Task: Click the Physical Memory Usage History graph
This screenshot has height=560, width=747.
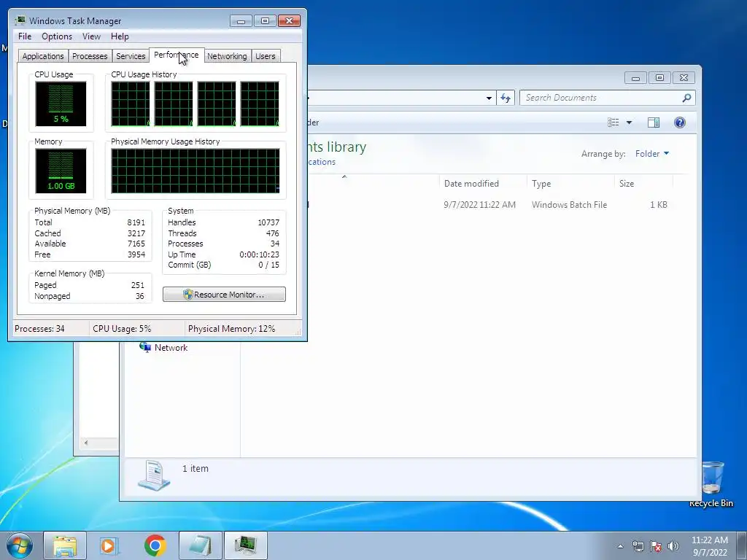Action: (196, 171)
